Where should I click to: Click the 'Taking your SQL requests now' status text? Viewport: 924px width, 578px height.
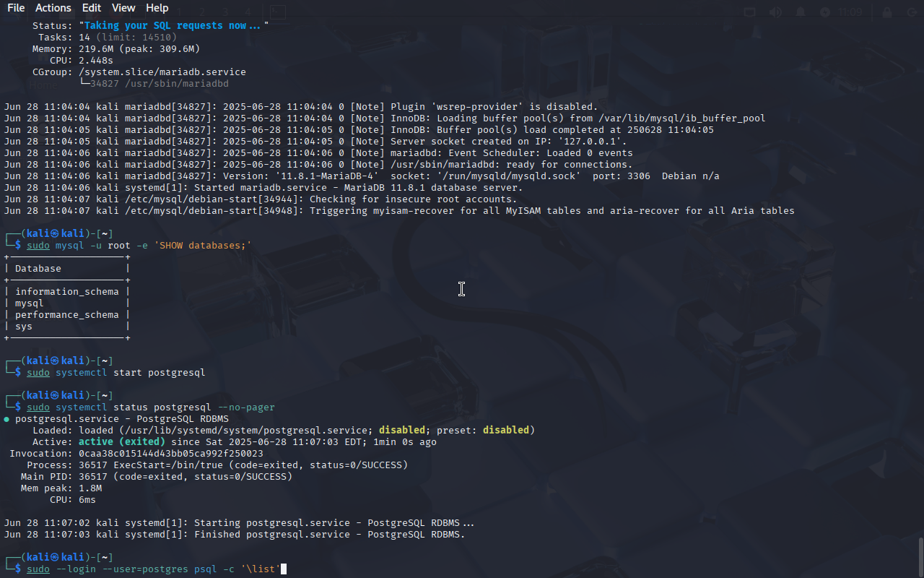[173, 25]
